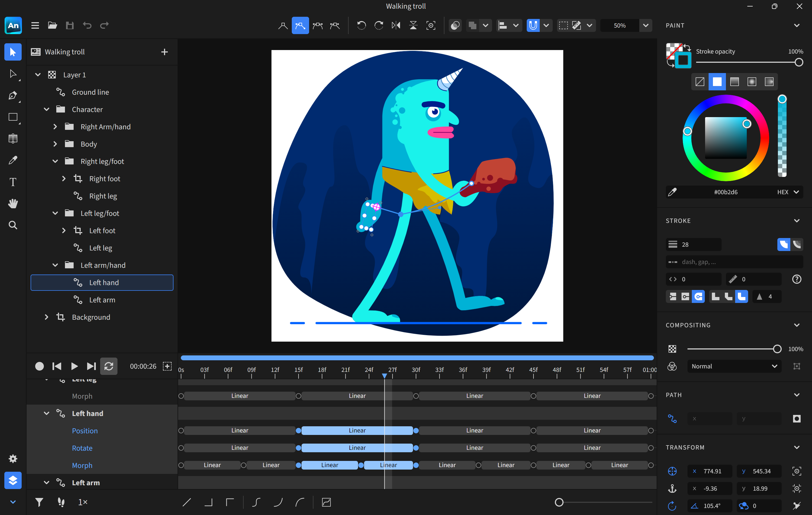Viewport: 812px width, 515px height.
Task: Toggle the snapping magnet option
Action: 533,25
